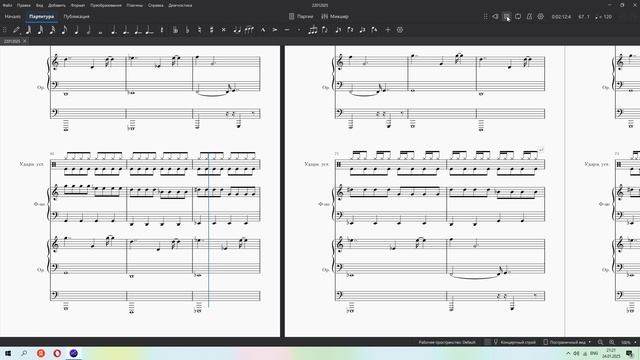The height and width of the screenshot is (360, 640).
Task: Apply sharp accidental
Action: [x=211, y=30]
